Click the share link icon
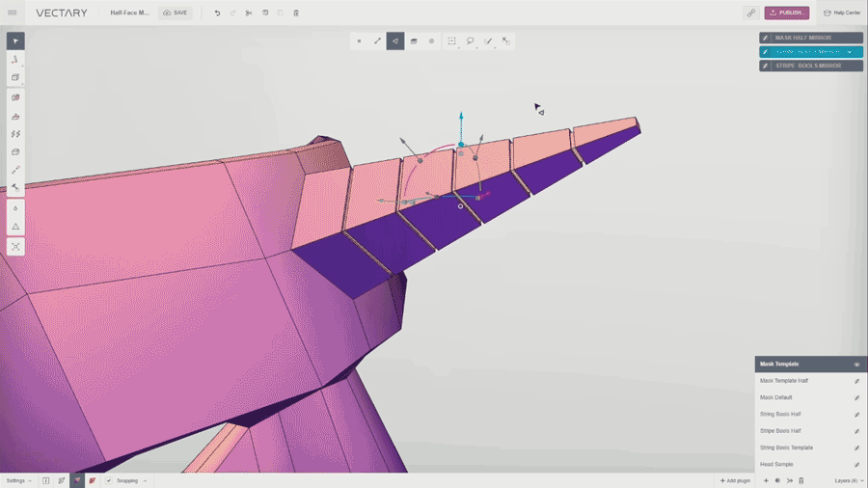Image resolution: width=868 pixels, height=488 pixels. (750, 13)
